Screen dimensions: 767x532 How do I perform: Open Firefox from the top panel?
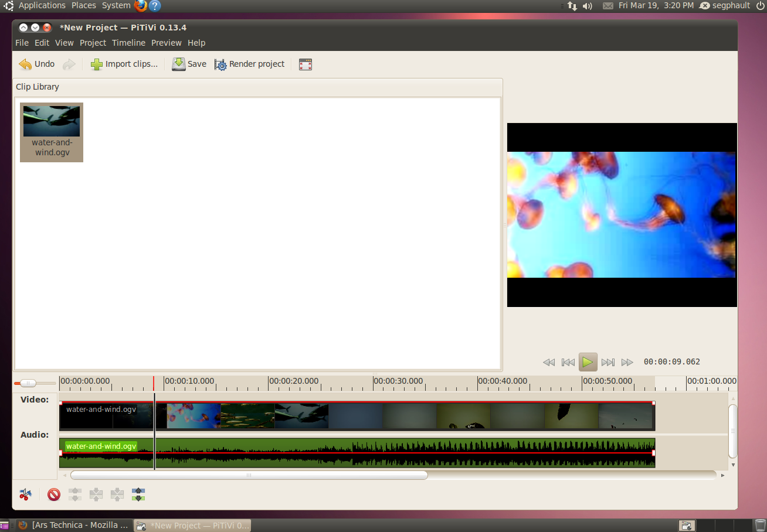(141, 6)
